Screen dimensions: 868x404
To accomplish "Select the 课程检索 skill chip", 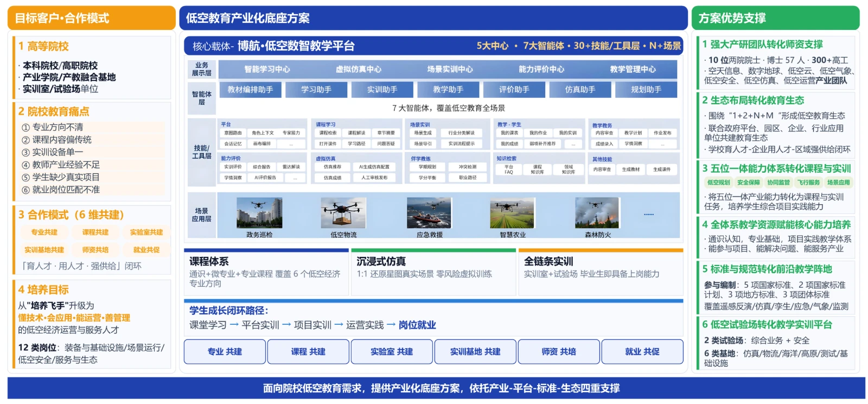I will click(328, 133).
